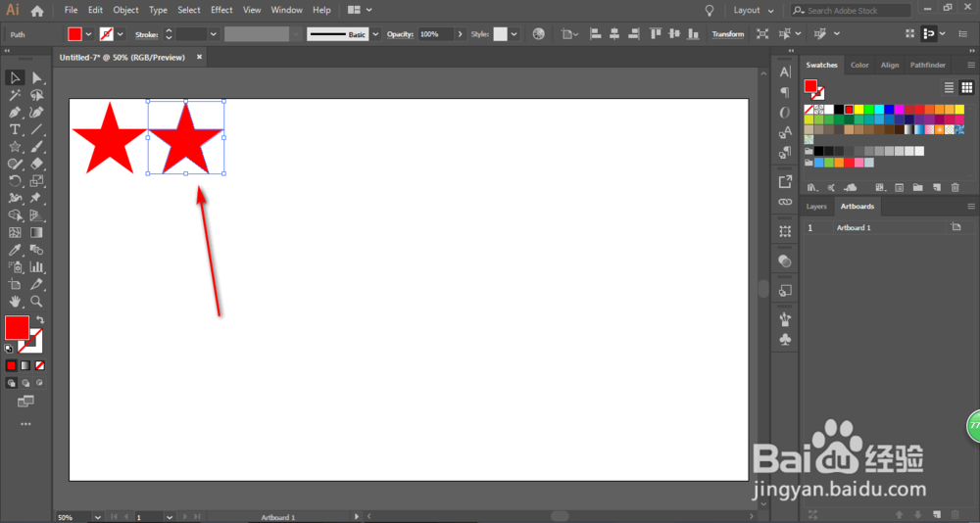Pick the yellow swatch in first row
This screenshot has width=980, height=523.
click(x=858, y=110)
